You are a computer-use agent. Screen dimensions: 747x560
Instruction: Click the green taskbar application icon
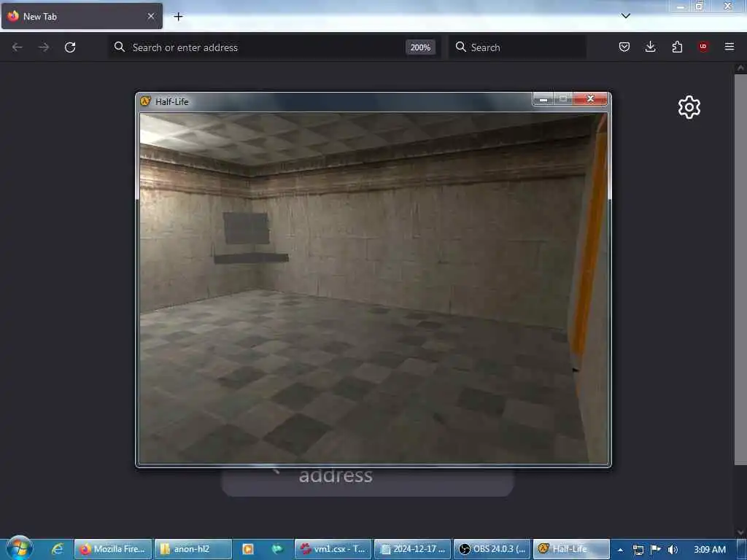tap(276, 549)
